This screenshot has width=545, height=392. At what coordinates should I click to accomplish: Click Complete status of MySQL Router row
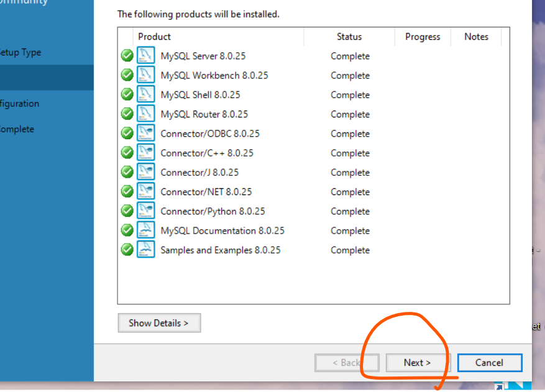pos(350,115)
